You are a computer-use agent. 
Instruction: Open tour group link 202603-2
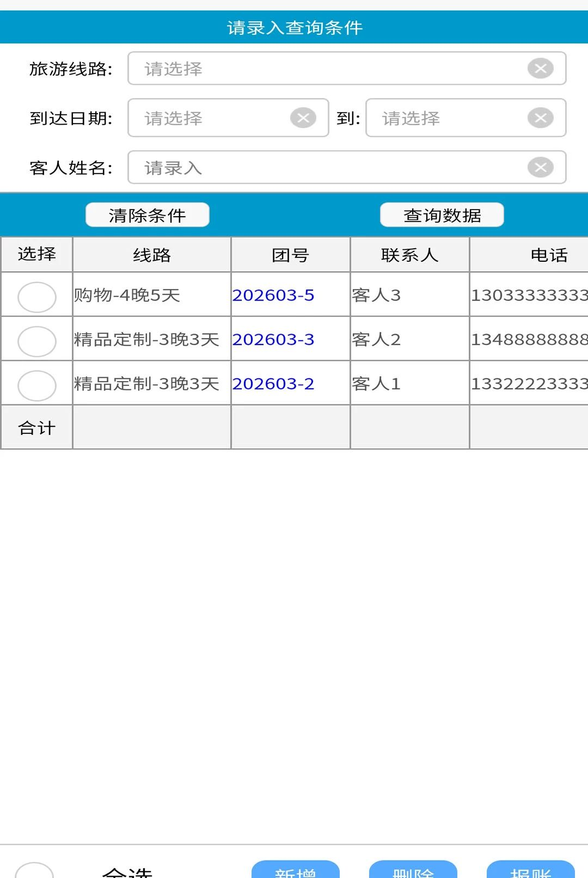273,384
